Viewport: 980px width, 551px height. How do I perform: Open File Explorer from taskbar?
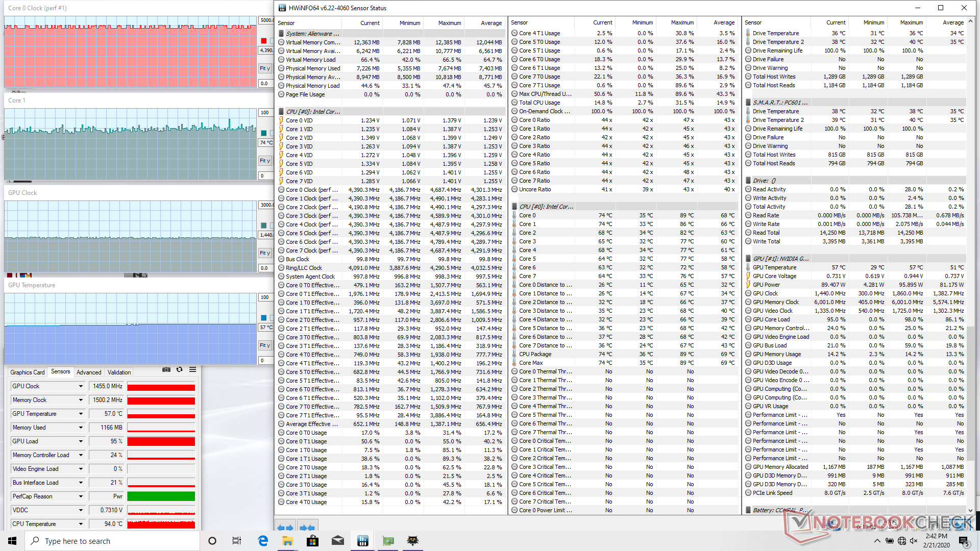coord(287,541)
